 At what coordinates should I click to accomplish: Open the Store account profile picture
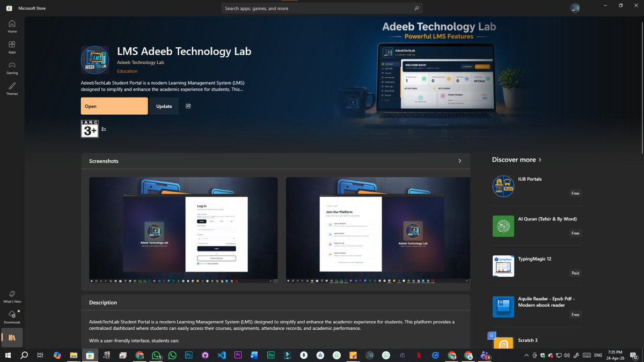tap(575, 8)
